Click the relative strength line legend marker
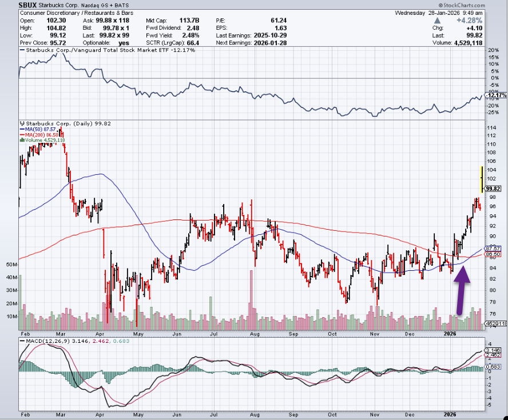Screen dimensions: 508x420 (21, 51)
